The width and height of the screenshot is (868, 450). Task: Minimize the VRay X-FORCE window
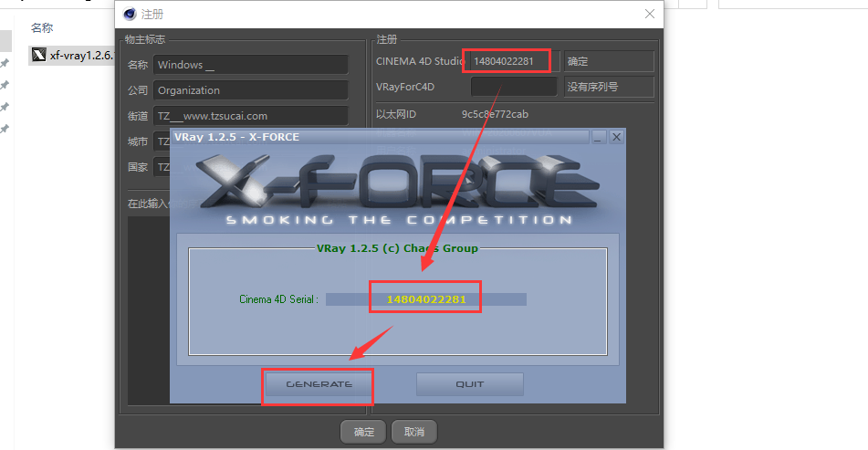tap(598, 137)
